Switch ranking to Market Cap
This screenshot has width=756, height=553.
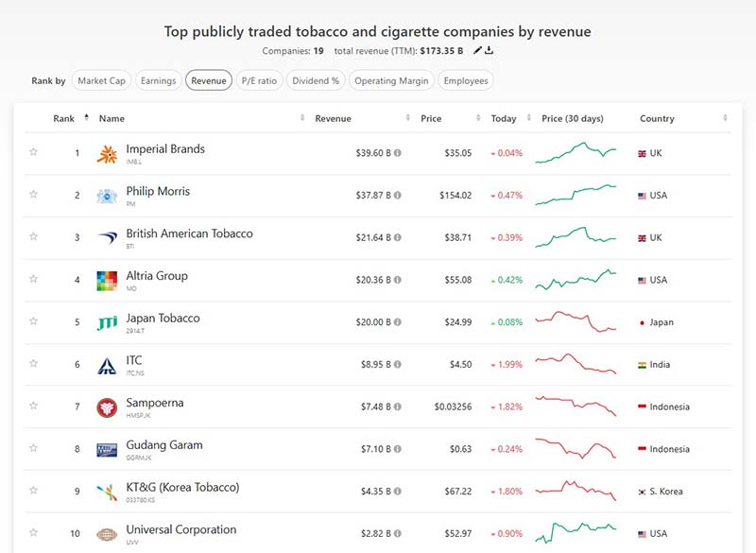point(101,81)
